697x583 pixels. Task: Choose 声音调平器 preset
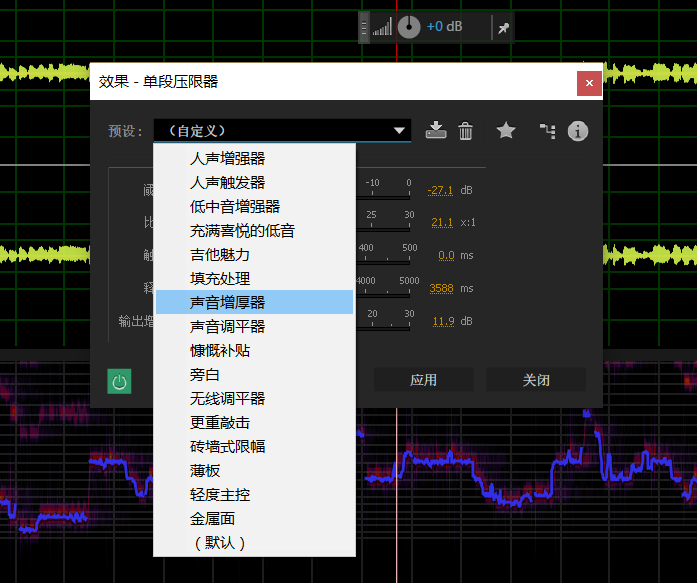[x=254, y=327]
